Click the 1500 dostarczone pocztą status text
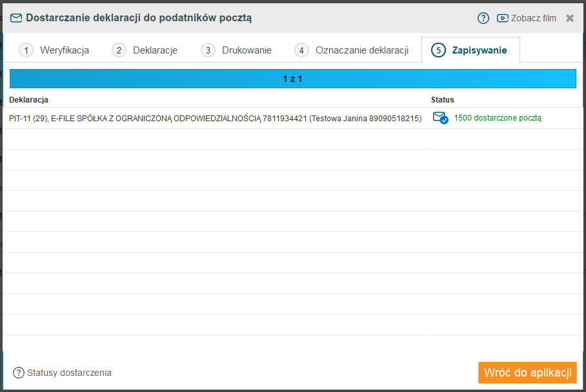This screenshot has height=392, width=586. pyautogui.click(x=498, y=118)
